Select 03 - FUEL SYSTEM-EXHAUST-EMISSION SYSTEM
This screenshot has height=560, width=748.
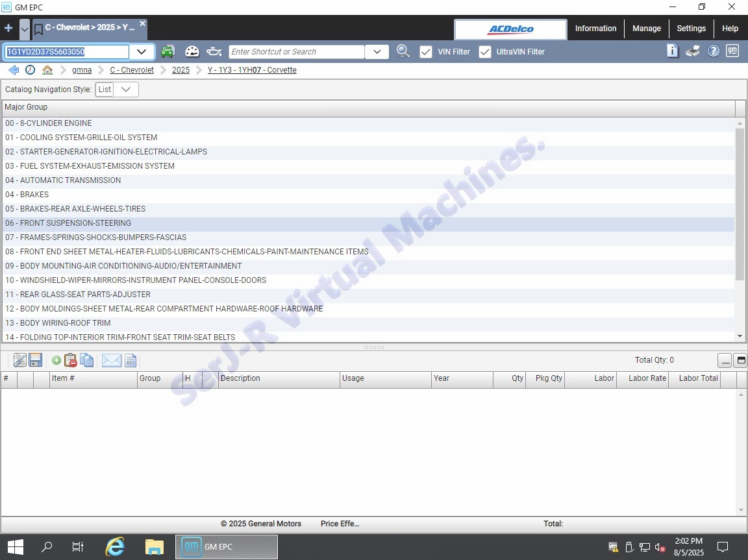(x=368, y=166)
